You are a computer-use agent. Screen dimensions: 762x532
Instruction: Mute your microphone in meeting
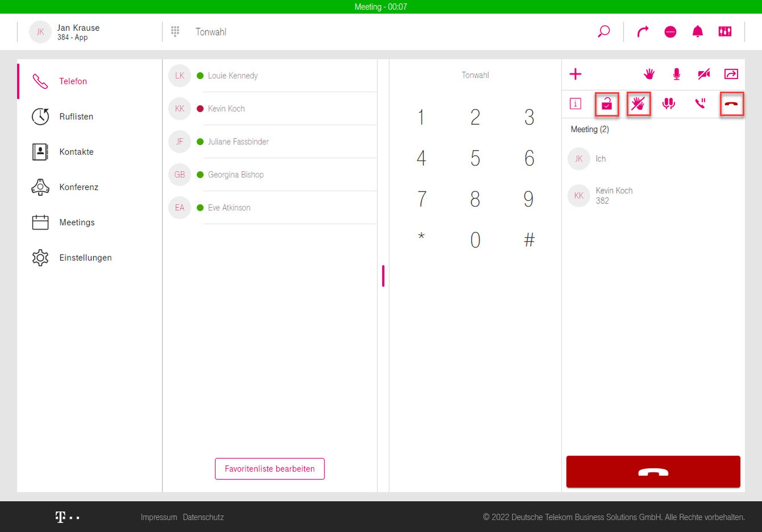tap(676, 74)
